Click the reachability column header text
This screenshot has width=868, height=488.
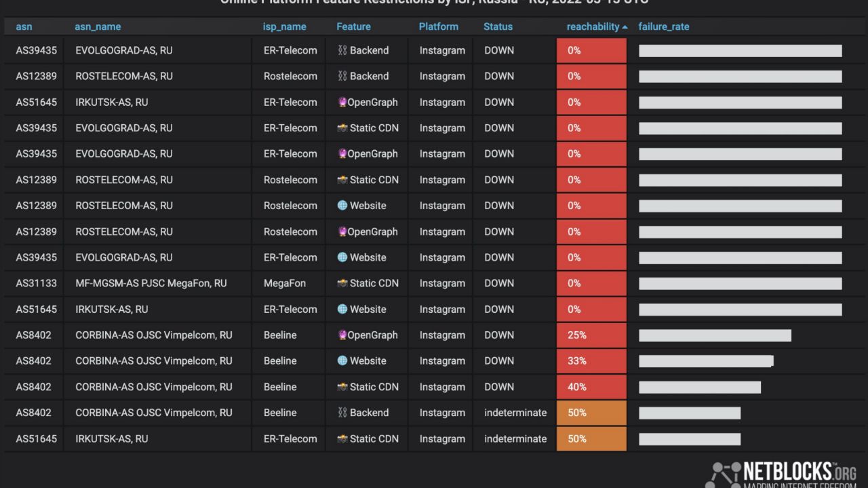(593, 26)
